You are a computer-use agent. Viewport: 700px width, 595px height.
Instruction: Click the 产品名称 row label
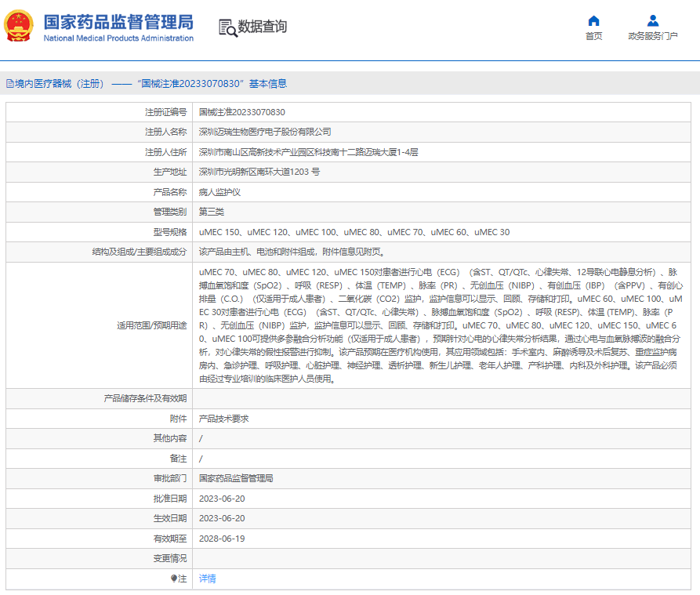click(x=169, y=192)
